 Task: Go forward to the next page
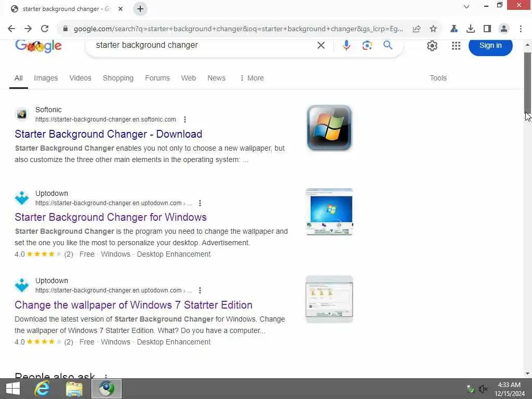pyautogui.click(x=28, y=29)
